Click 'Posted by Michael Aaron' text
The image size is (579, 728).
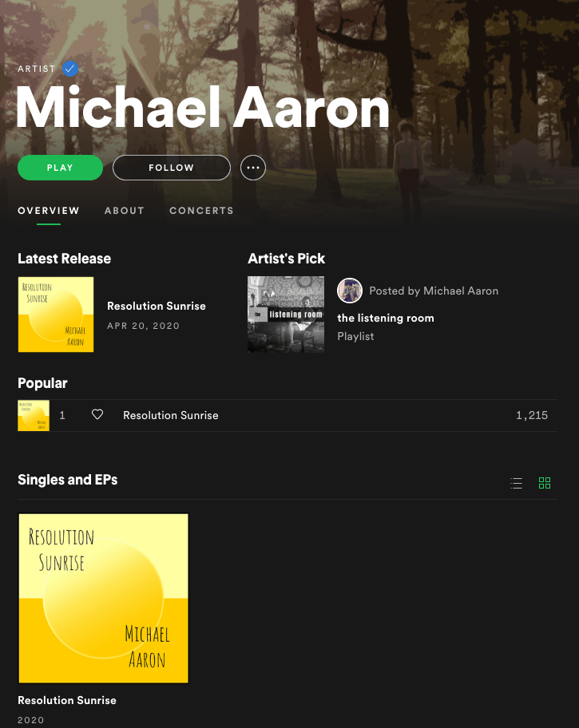pos(434,291)
